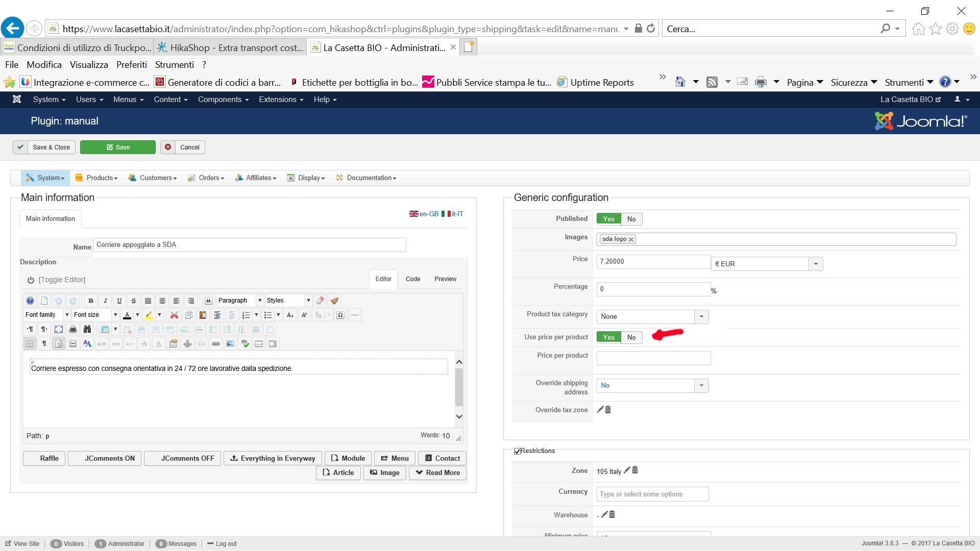Insert special character with omega icon
Viewport: 980px width, 551px height.
click(340, 315)
